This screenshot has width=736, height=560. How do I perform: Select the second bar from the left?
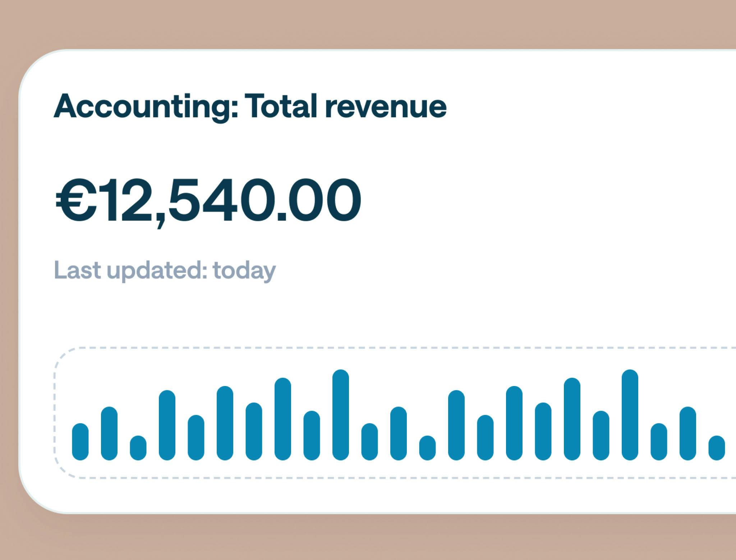pos(109,433)
